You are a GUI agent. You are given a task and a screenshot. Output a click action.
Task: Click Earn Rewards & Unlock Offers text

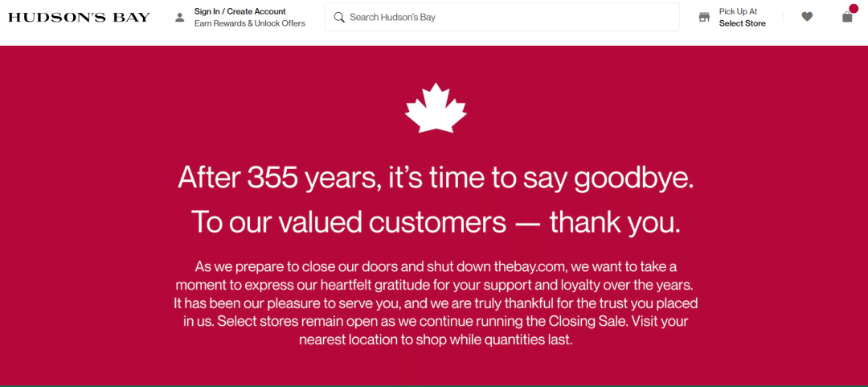[249, 23]
